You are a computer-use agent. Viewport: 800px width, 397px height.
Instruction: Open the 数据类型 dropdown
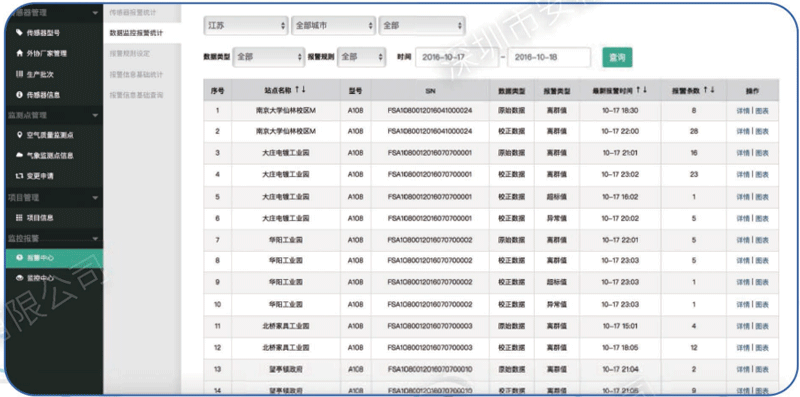[x=269, y=57]
